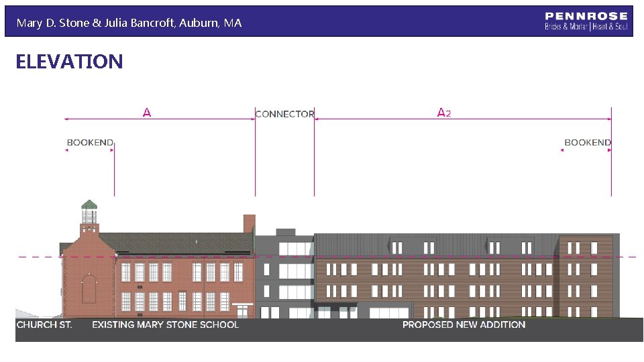Click 'EXISTING MARY STONE SCHOOL' caption
The image size is (644, 362).
[165, 324]
